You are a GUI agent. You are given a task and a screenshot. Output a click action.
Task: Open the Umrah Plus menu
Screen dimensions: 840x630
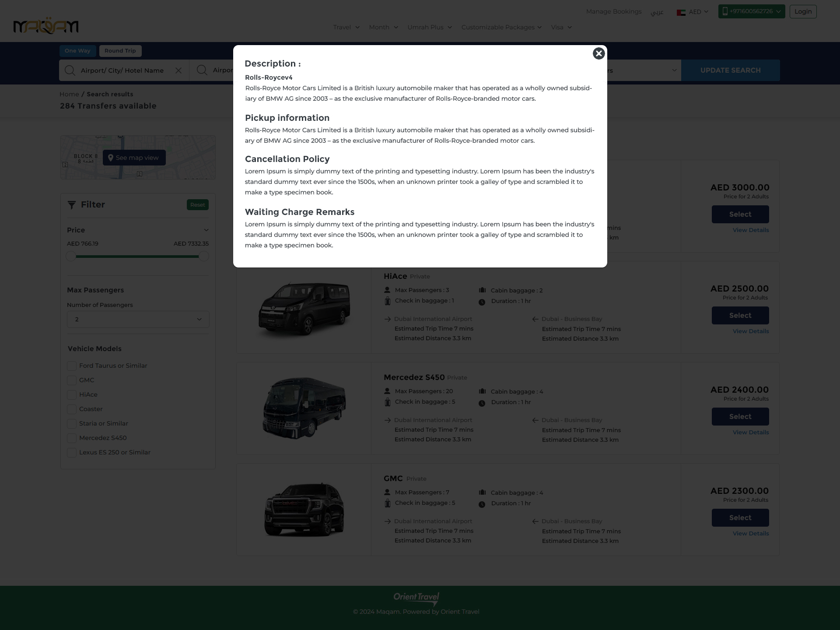coord(429,27)
